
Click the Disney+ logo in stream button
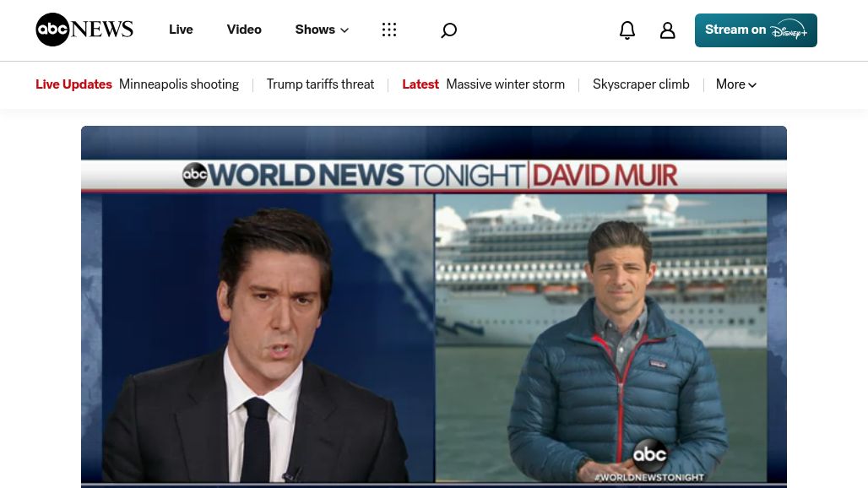click(788, 30)
